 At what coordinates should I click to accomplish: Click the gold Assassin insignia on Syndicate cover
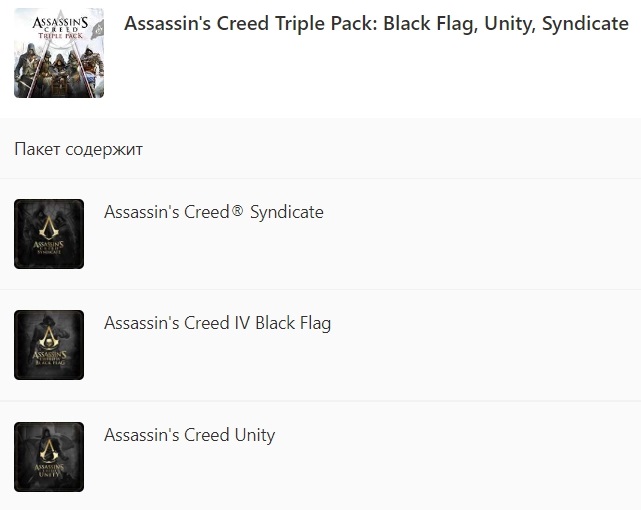coord(49,227)
